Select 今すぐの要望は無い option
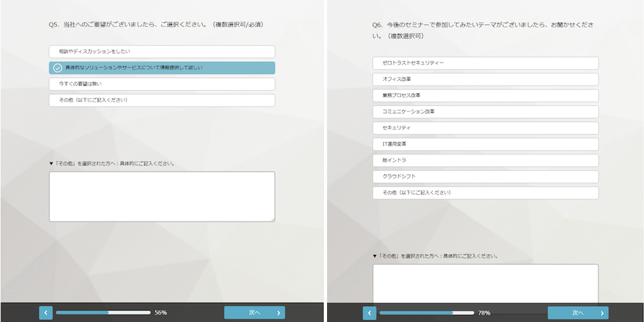644x322 pixels. pos(162,84)
